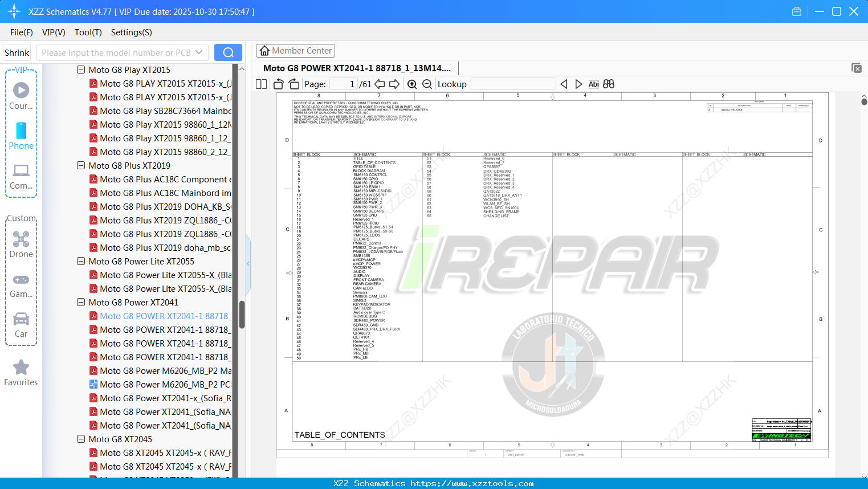
Task: Open Moto G8 Power M6206_MB_P2 PC board file
Action: point(160,384)
